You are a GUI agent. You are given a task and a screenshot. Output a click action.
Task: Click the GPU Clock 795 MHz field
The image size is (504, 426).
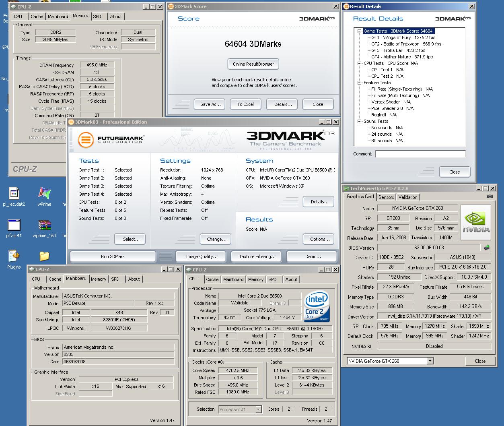(x=390, y=326)
